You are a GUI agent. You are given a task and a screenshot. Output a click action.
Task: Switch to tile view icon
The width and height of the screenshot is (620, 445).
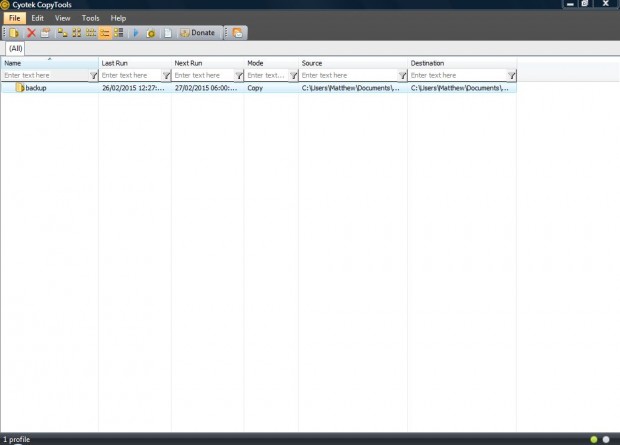(119, 33)
